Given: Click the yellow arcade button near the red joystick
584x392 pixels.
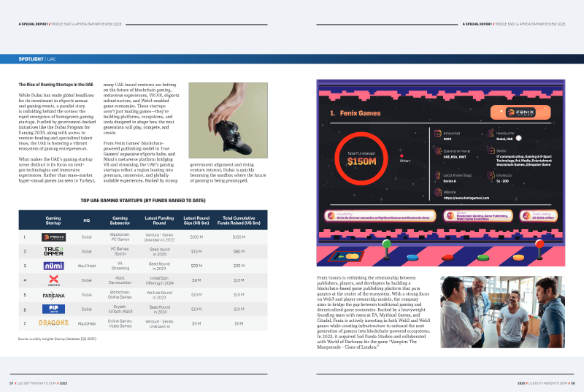Looking at the screenshot, I should click(x=518, y=257).
